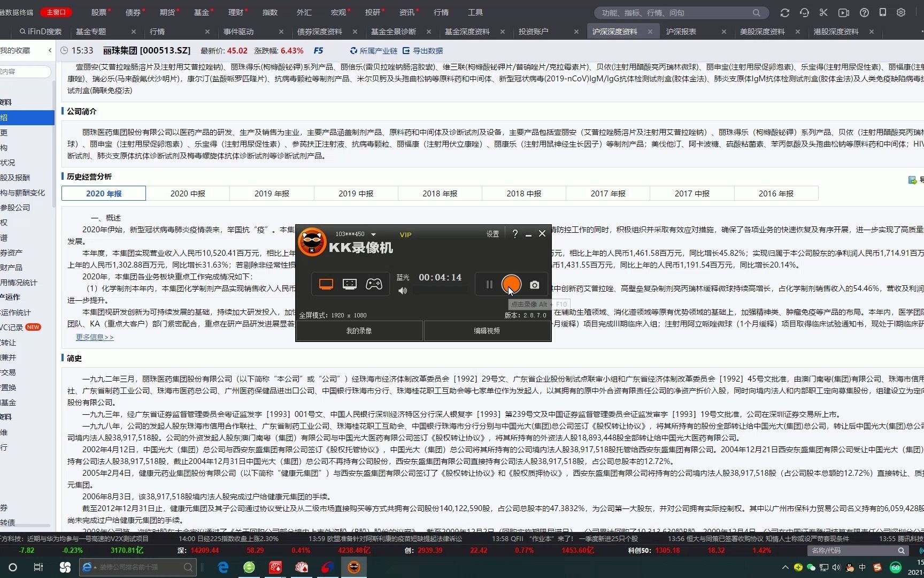Click the F5 refresh label
The height and width of the screenshot is (578, 924).
(x=318, y=50)
